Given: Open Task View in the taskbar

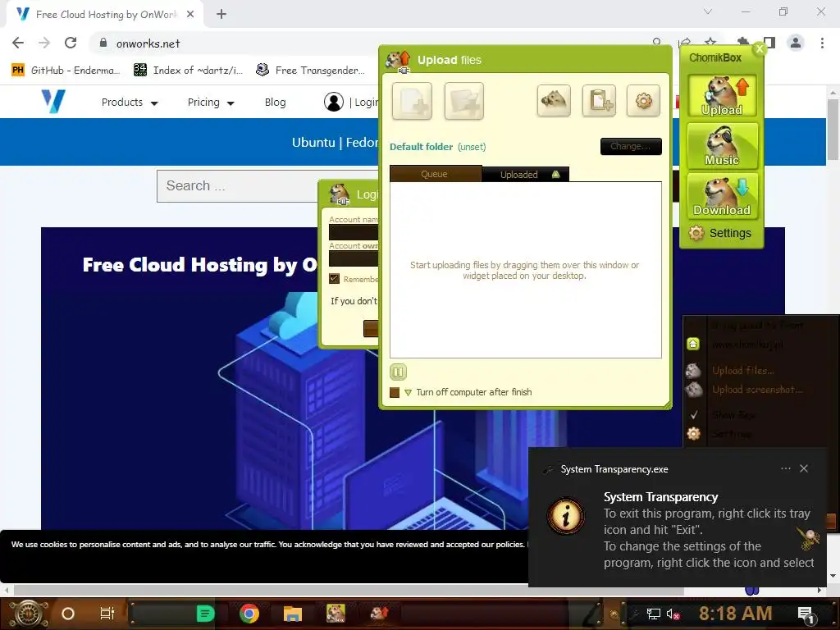Looking at the screenshot, I should click(107, 614).
